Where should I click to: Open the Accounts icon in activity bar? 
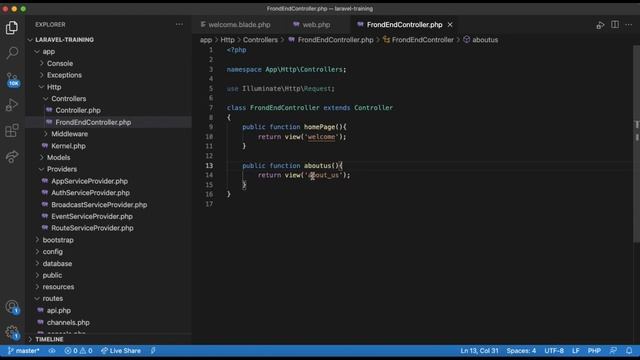[x=12, y=307]
